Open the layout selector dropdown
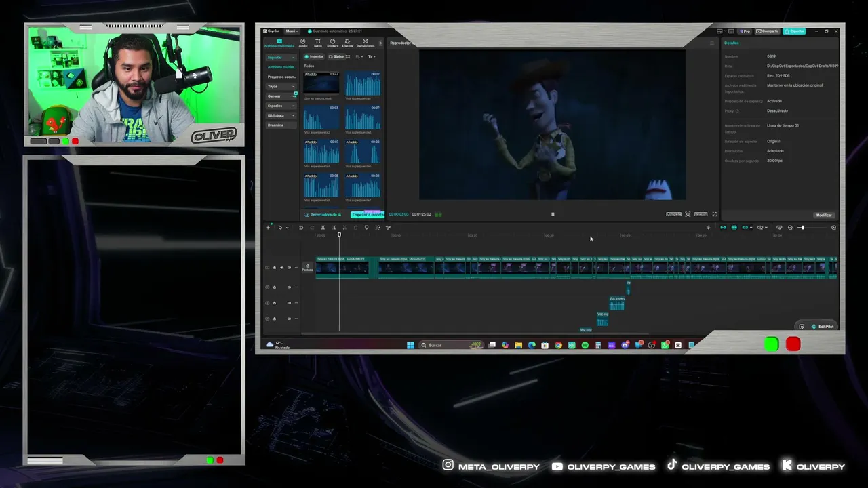The image size is (868, 488). point(721,31)
